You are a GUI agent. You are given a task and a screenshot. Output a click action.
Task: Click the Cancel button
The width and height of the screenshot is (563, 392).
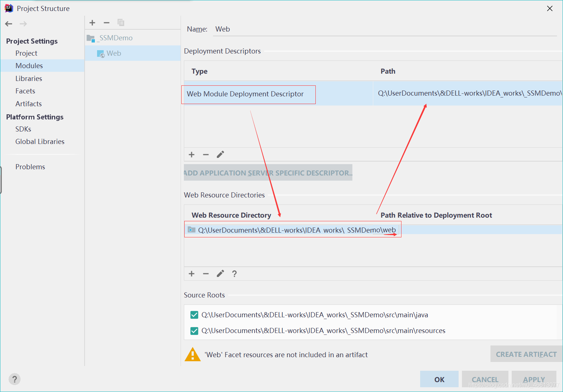pyautogui.click(x=485, y=380)
